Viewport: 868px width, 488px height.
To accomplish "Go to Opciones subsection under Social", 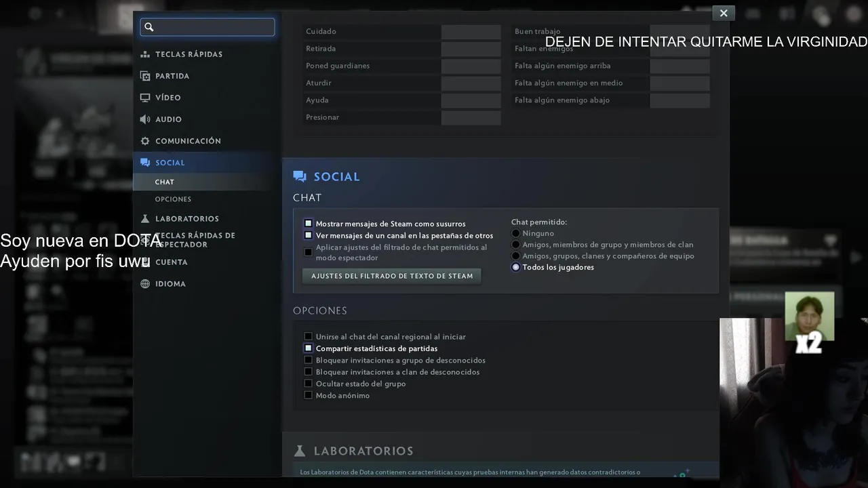I will click(173, 199).
